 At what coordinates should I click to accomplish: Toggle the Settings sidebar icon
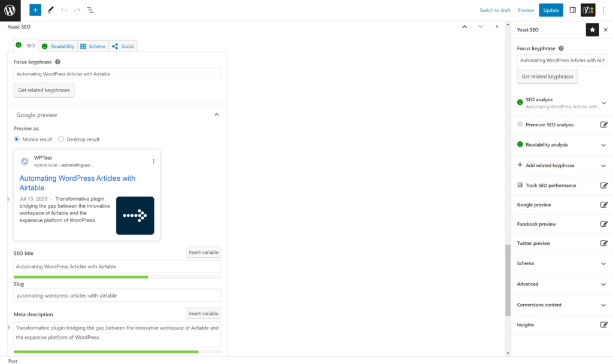click(x=572, y=10)
